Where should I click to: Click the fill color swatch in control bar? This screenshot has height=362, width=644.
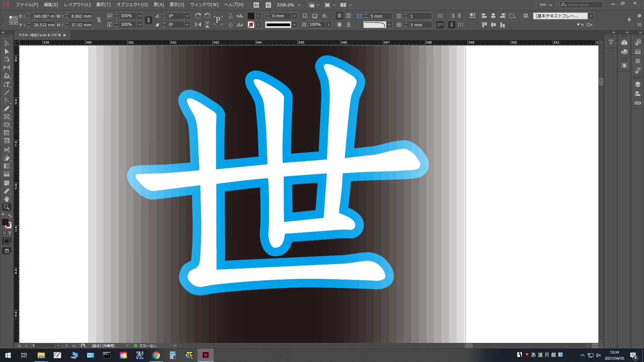pos(251,16)
